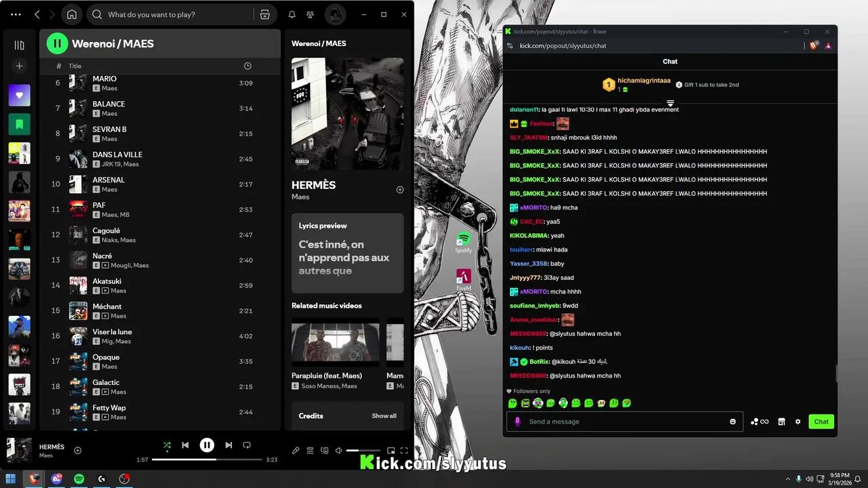Focus the 'What do you want to play?' search field
Viewport: 868px width, 488px height.
176,14
